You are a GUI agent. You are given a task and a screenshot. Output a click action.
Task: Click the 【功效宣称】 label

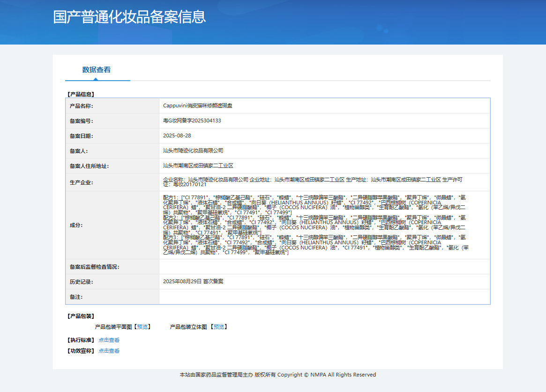(x=81, y=351)
